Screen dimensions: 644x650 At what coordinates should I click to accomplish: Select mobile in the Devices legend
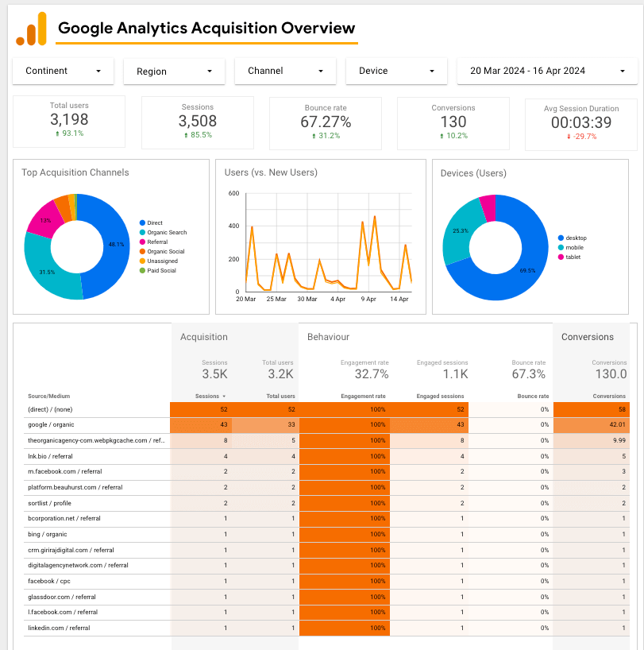pos(571,247)
